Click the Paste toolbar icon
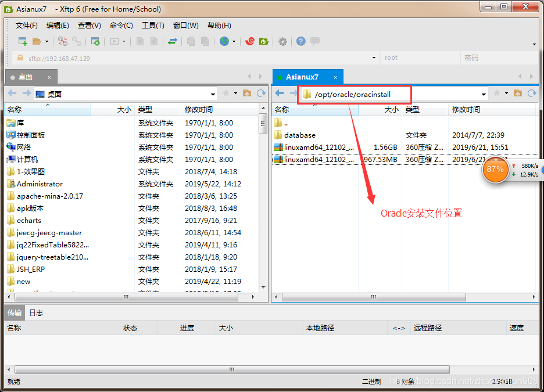The height and width of the screenshot is (392, 544). click(205, 42)
